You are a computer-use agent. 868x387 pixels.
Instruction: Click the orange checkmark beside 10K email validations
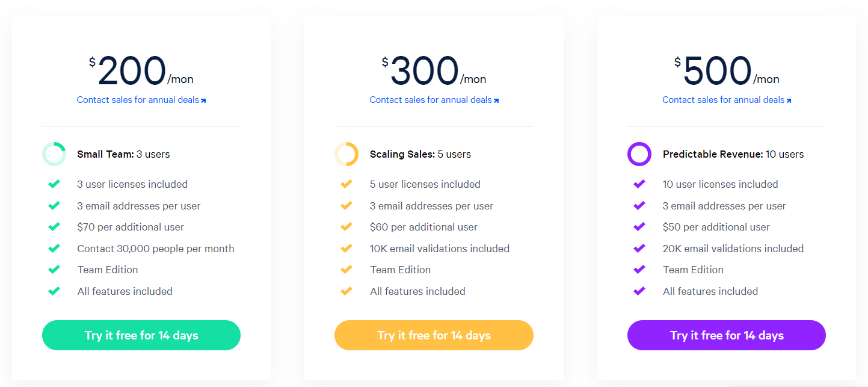click(x=346, y=249)
